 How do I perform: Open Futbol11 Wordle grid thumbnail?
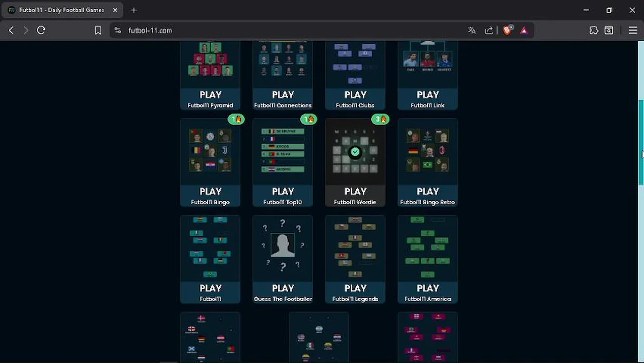[x=355, y=152]
